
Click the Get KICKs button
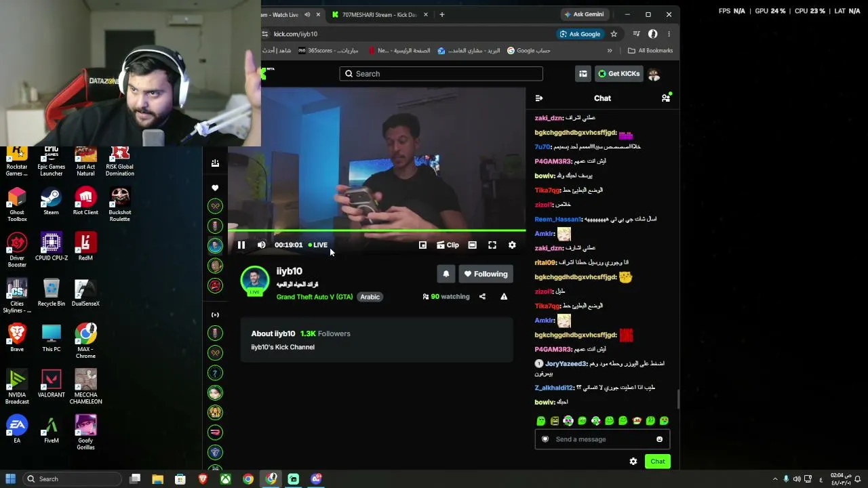pyautogui.click(x=618, y=74)
